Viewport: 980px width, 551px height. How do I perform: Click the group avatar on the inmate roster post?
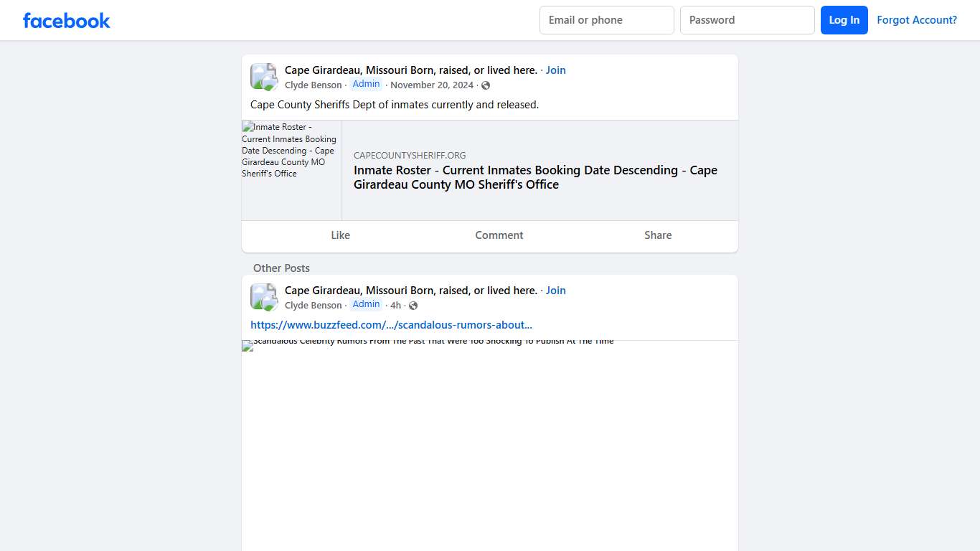click(x=263, y=77)
